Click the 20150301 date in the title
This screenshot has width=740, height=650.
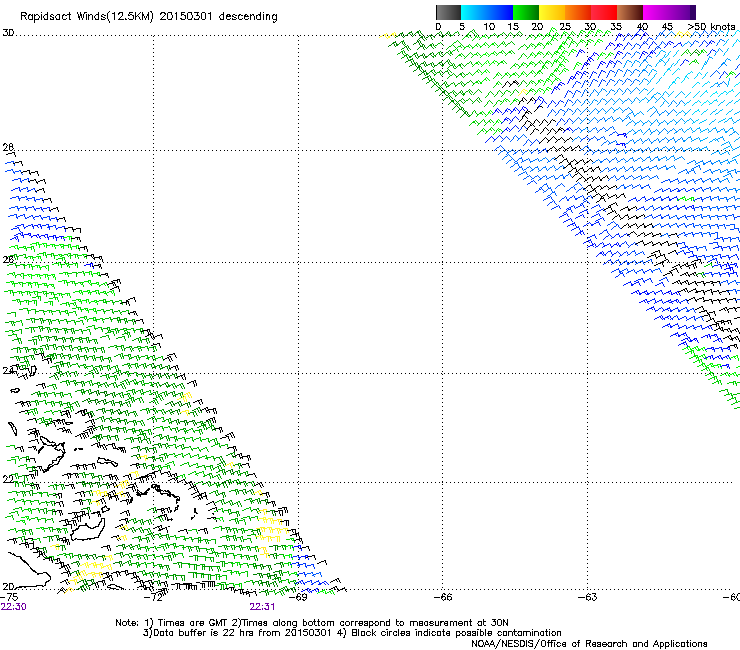pyautogui.click(x=185, y=16)
